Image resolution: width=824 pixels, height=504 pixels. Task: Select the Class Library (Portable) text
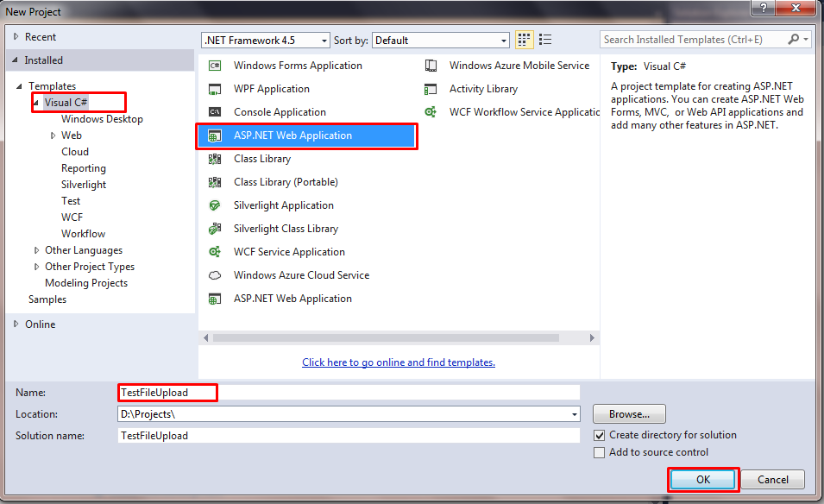[286, 182]
